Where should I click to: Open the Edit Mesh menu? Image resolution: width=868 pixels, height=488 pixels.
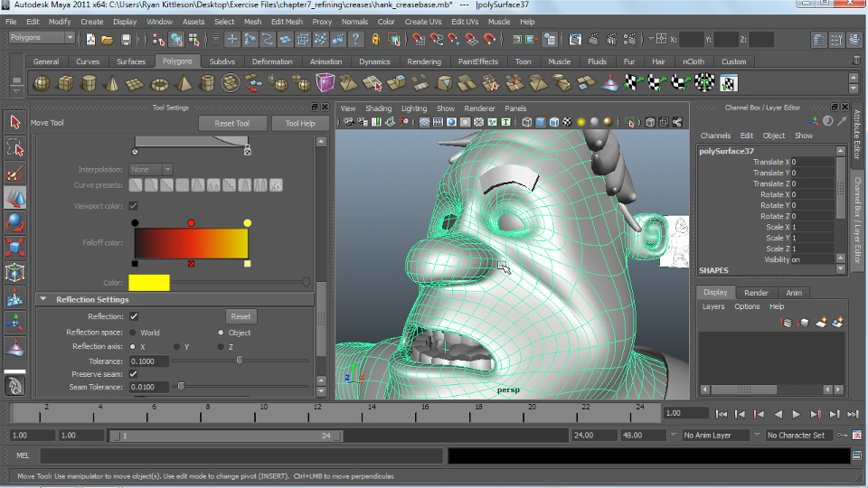[x=287, y=22]
